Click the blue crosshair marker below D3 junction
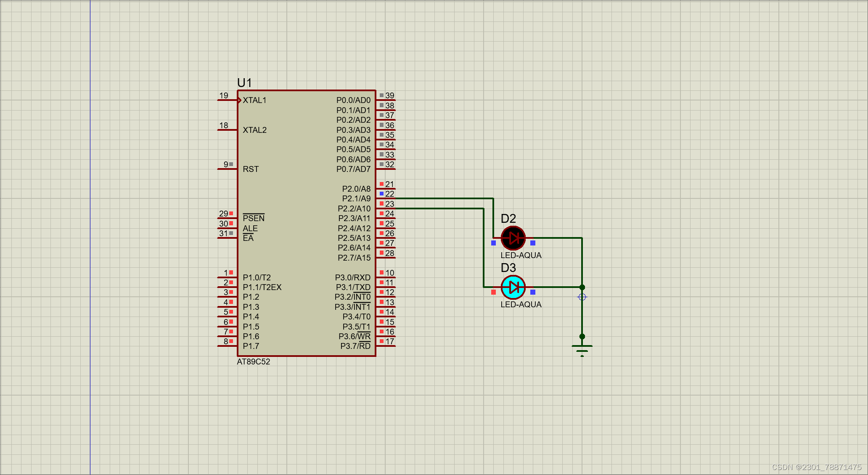This screenshot has height=475, width=868. 582,297
